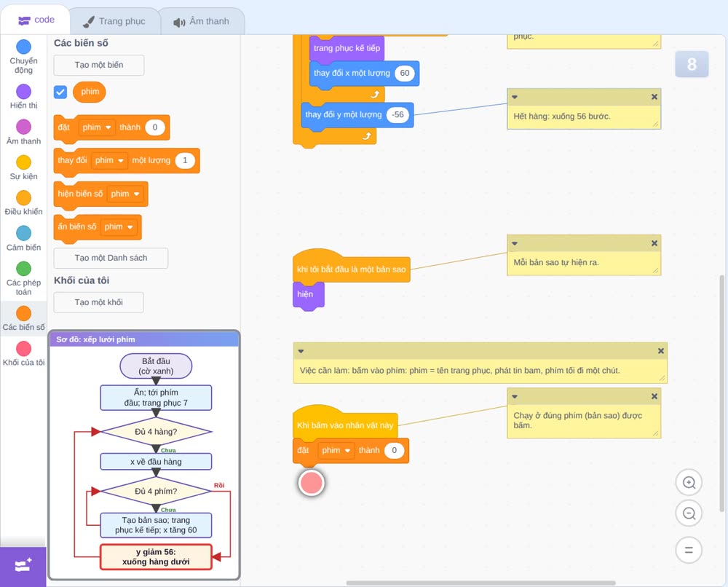Select the Chuyển động blue category circle
This screenshot has height=587, width=728.
(24, 47)
